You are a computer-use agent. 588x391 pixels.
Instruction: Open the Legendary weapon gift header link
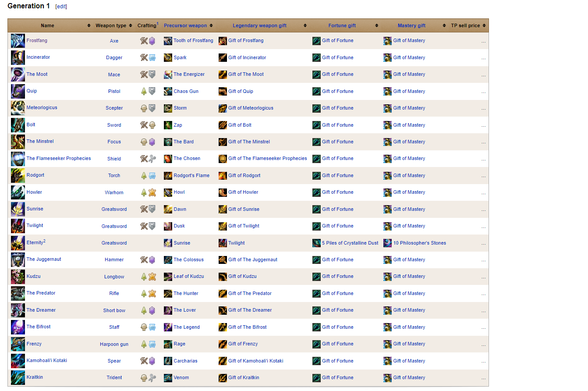click(259, 25)
